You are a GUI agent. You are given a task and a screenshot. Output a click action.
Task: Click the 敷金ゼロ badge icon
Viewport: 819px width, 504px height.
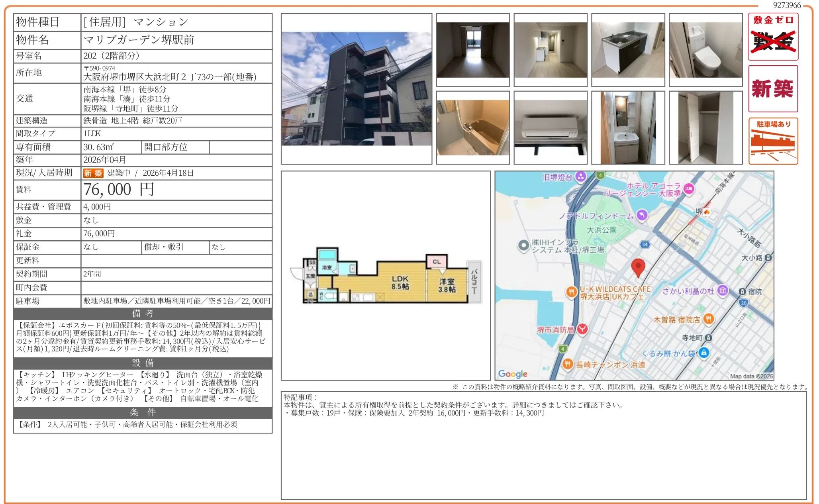coord(772,37)
